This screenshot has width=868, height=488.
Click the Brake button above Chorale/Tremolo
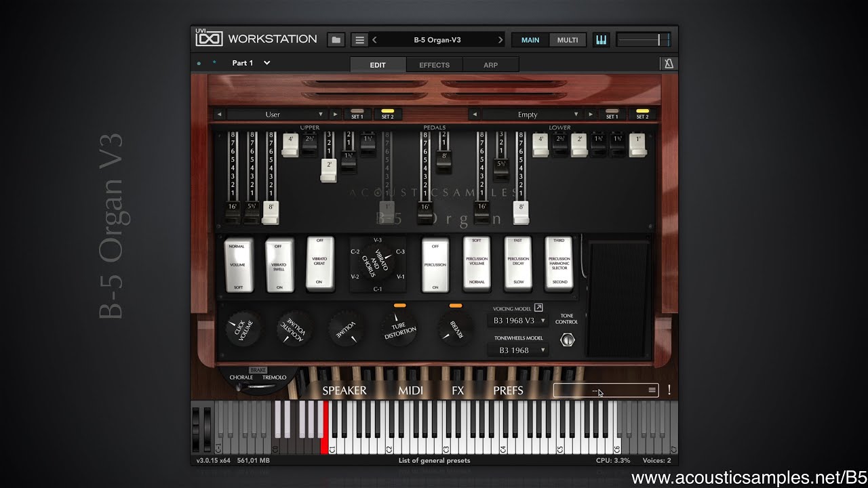258,370
